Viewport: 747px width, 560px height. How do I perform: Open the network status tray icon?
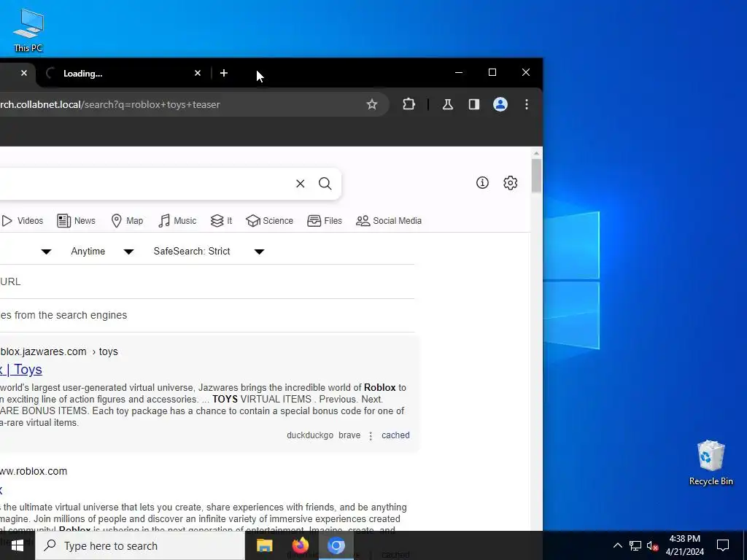(x=635, y=545)
